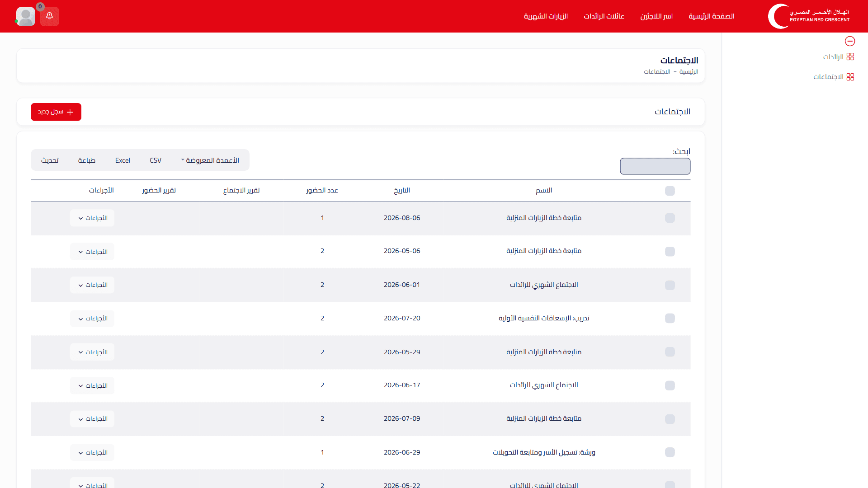Go to الصفحة الرئيسية in the top navigation
868x488 pixels.
711,16
